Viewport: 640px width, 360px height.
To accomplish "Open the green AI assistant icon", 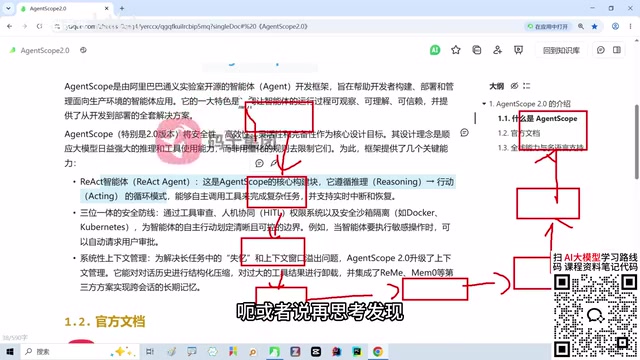I will (x=435, y=50).
